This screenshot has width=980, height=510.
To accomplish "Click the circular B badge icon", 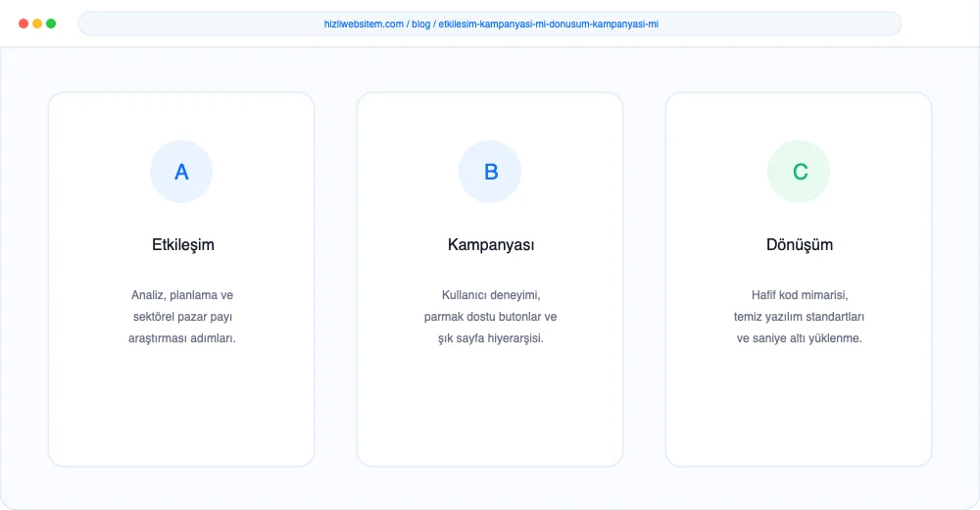I will 490,172.
